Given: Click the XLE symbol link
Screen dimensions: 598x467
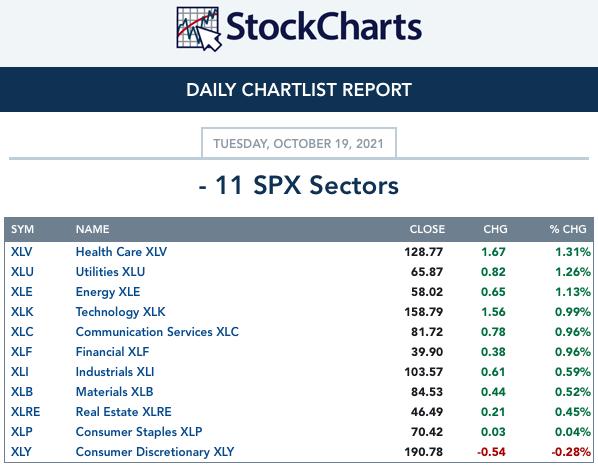Looking at the screenshot, I should point(21,292).
